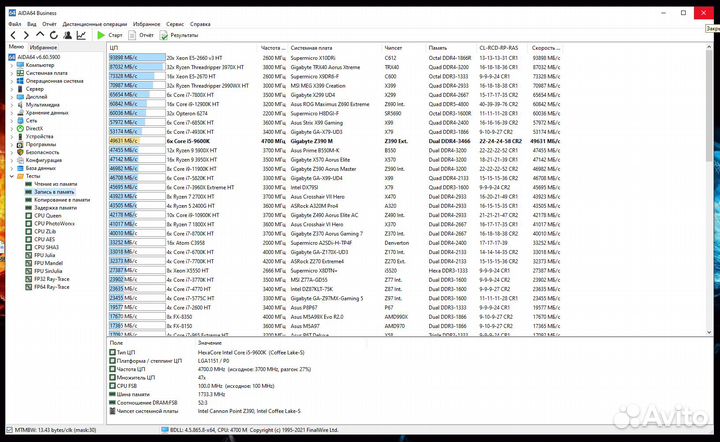The width and height of the screenshot is (720, 442).
Task: Expand the Устройства node
Action: pos(11,136)
